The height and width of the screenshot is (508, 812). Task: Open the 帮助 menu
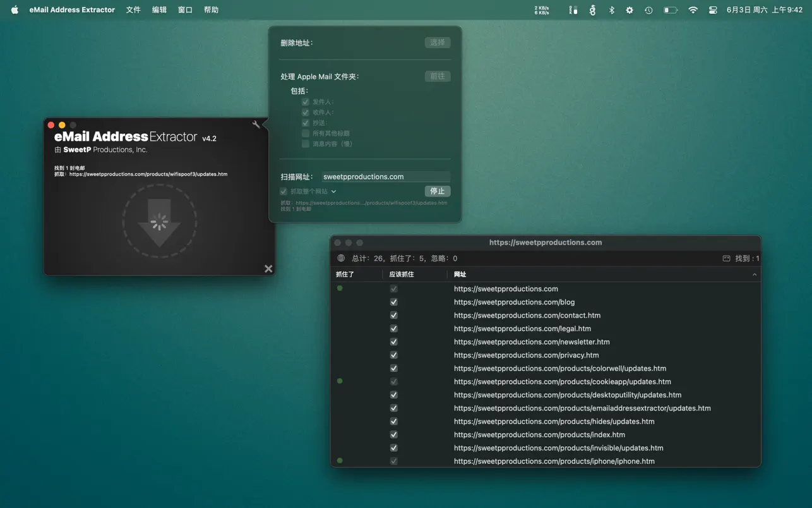211,10
